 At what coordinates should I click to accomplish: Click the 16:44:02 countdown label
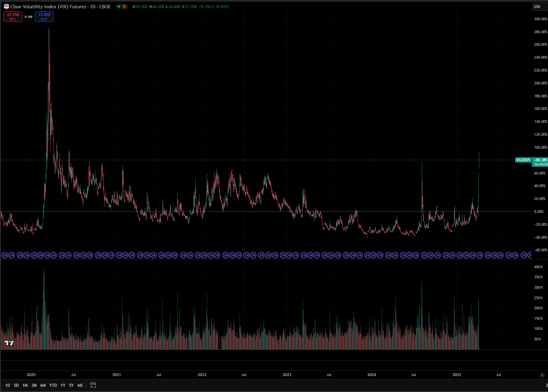pyautogui.click(x=540, y=164)
